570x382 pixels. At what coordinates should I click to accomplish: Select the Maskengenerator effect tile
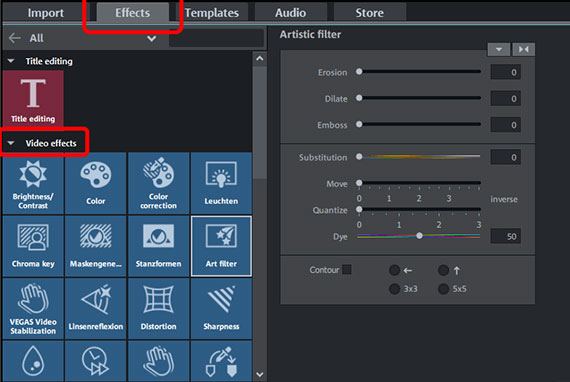[96, 246]
